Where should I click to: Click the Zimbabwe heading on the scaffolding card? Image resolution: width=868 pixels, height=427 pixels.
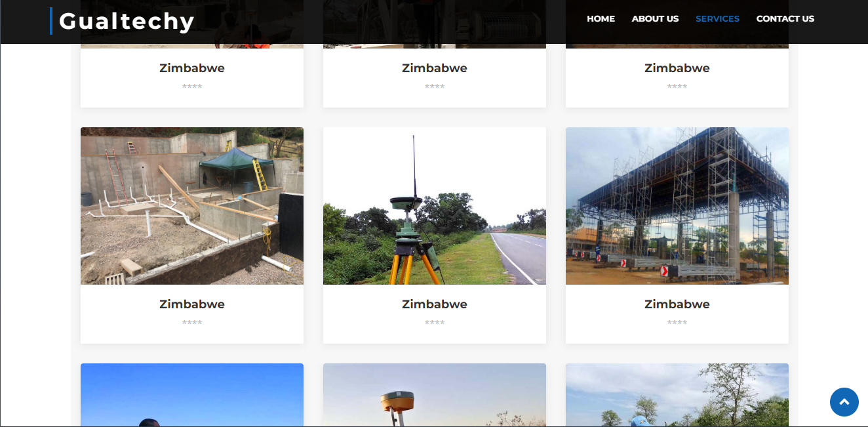pyautogui.click(x=677, y=304)
